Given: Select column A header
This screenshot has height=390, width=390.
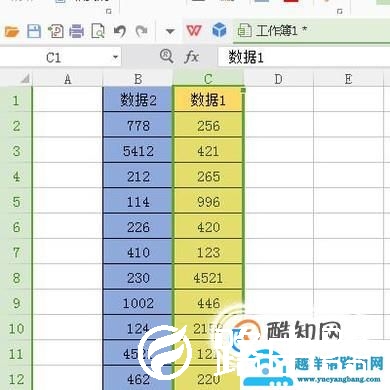Looking at the screenshot, I should [x=68, y=79].
